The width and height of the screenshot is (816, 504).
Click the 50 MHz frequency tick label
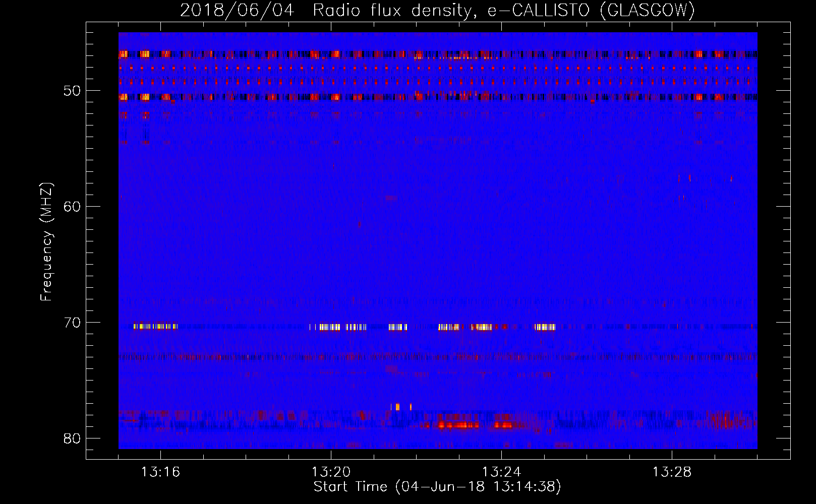tap(72, 91)
